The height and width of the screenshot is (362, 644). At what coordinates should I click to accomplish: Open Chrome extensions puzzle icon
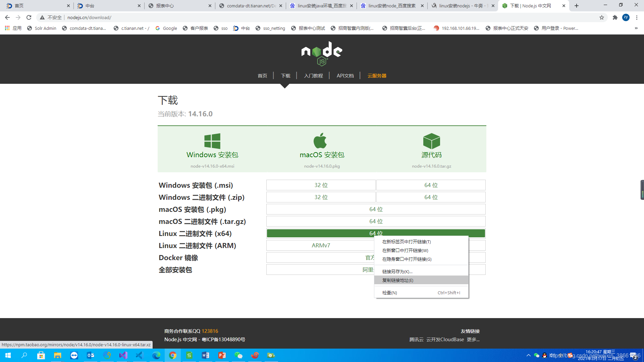(615, 17)
